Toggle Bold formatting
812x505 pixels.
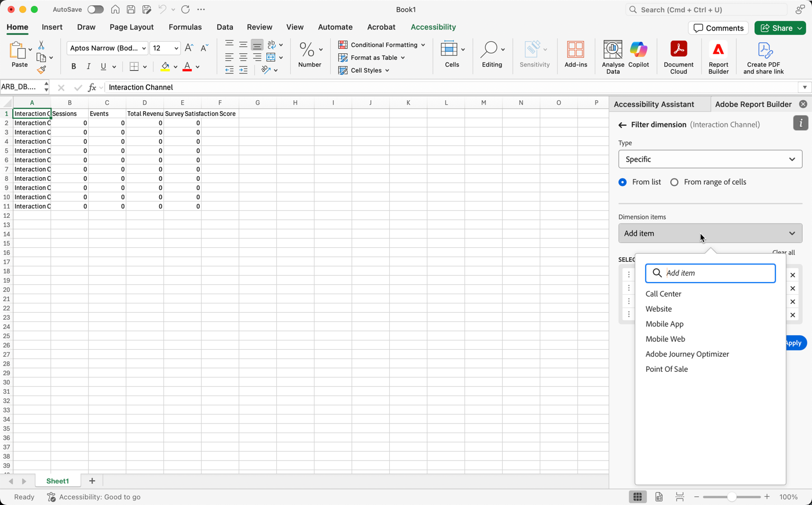click(74, 67)
